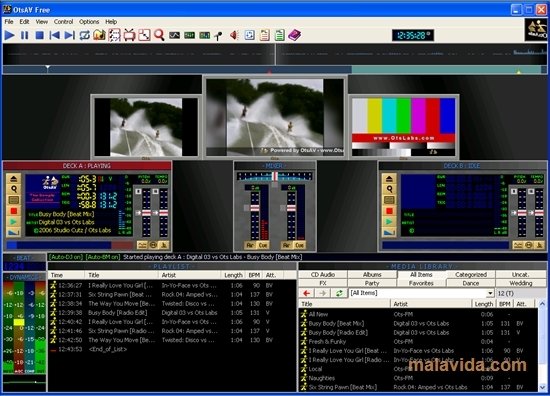Open the green list document toolbar icon

[x=280, y=35]
